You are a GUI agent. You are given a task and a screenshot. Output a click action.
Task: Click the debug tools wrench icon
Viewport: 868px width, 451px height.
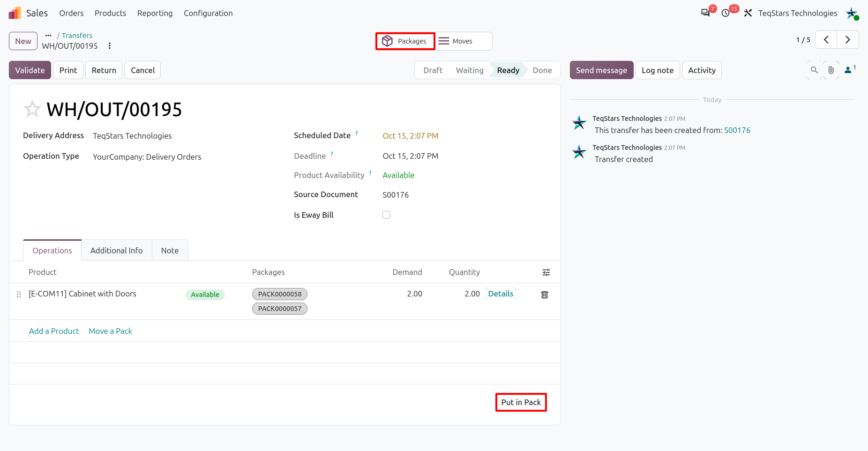(748, 13)
